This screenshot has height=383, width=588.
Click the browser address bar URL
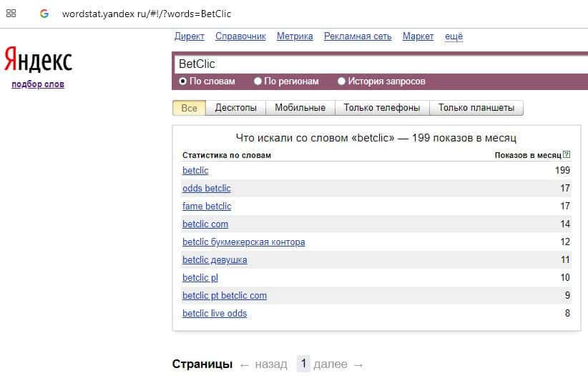[145, 14]
